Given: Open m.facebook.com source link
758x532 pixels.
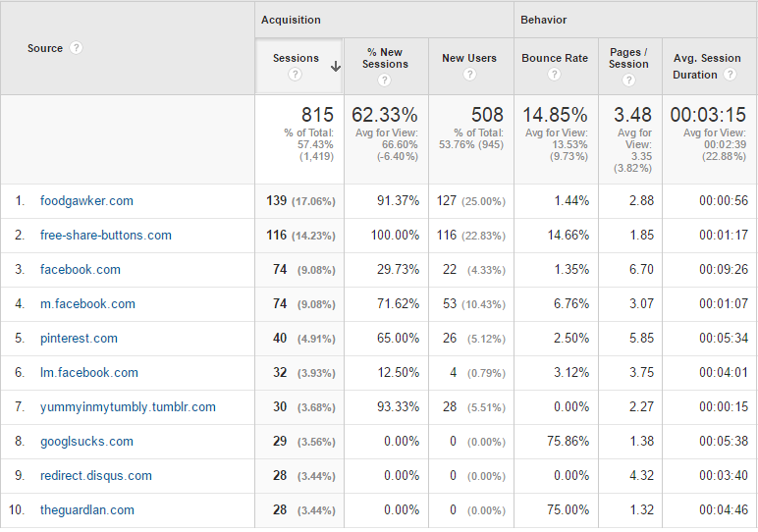Looking at the screenshot, I should click(x=87, y=304).
